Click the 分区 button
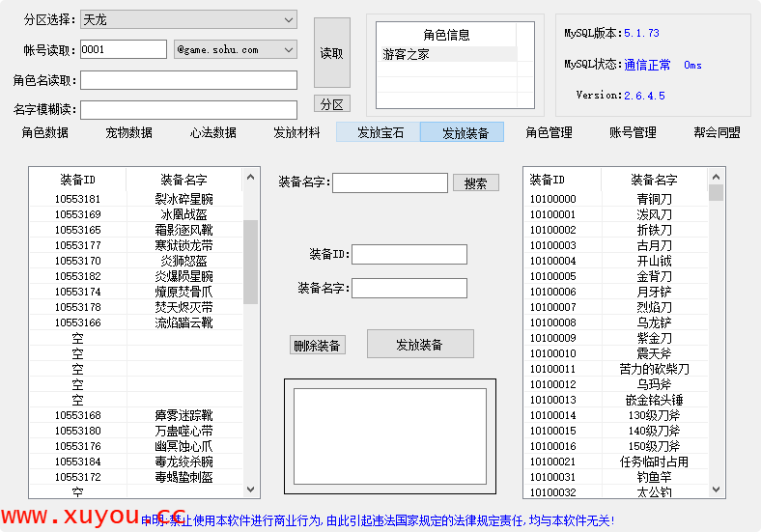The image size is (761, 532). (331, 104)
